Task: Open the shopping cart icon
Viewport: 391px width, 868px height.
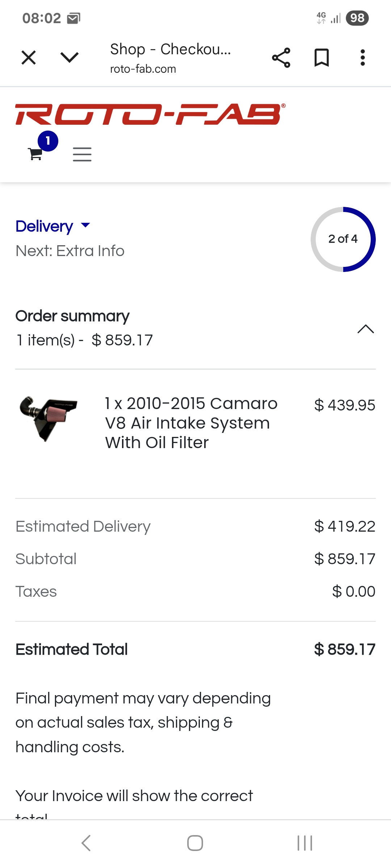Action: [x=35, y=154]
